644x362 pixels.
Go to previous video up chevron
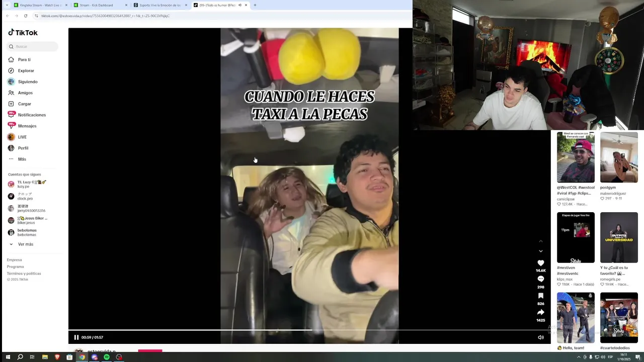[541, 241]
